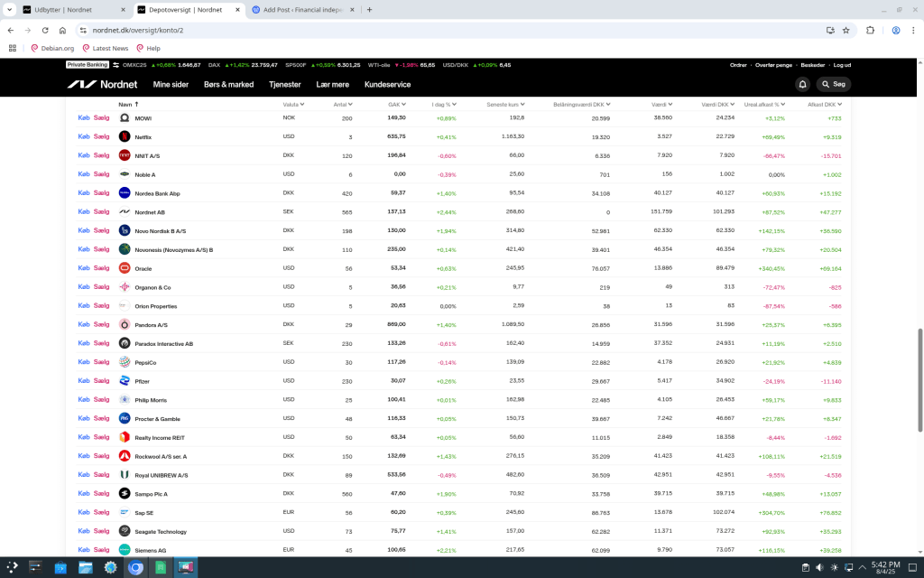
Task: Click Sælg link for Pfizer
Action: (101, 380)
